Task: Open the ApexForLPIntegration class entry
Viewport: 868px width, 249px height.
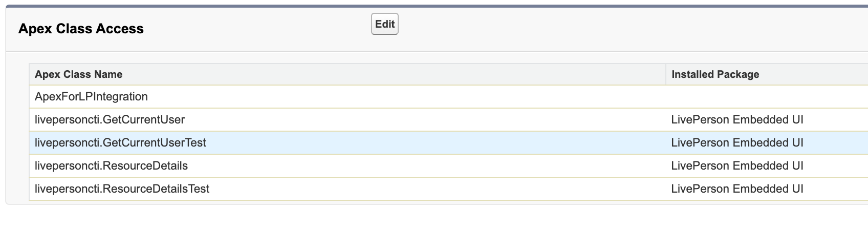Action: pos(91,96)
